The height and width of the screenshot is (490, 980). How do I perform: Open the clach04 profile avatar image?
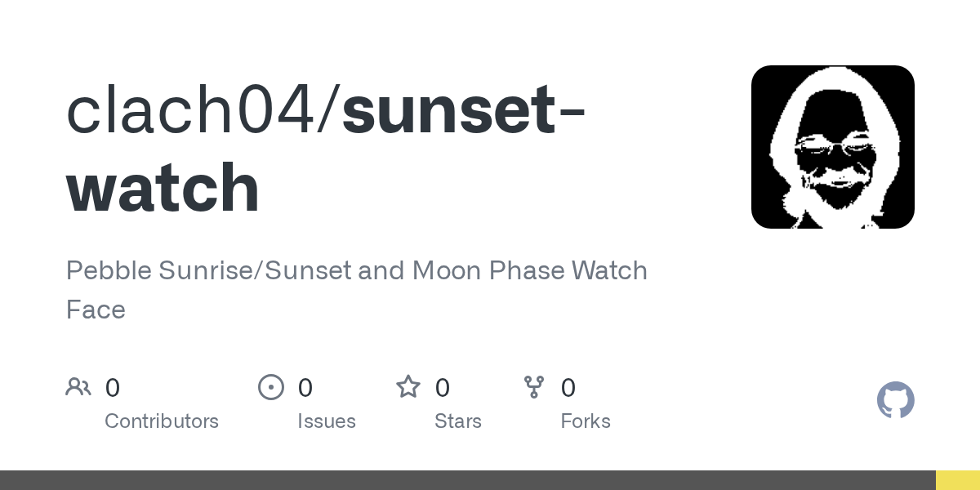tap(832, 147)
